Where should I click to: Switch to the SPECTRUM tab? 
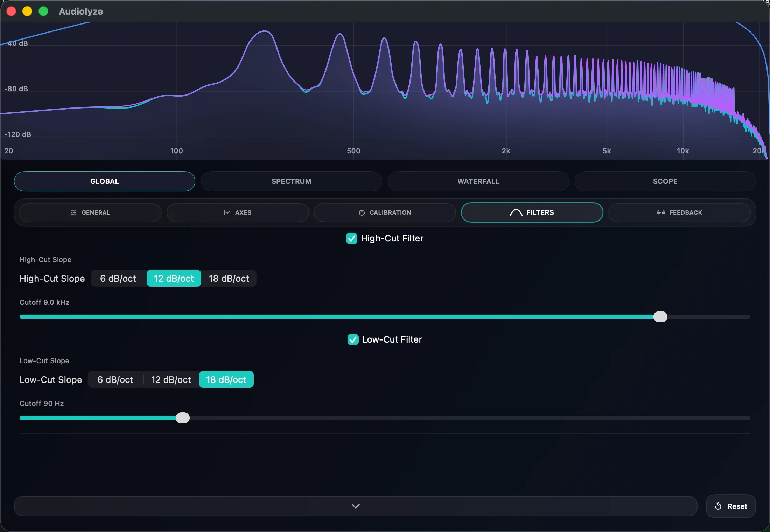pyautogui.click(x=291, y=181)
